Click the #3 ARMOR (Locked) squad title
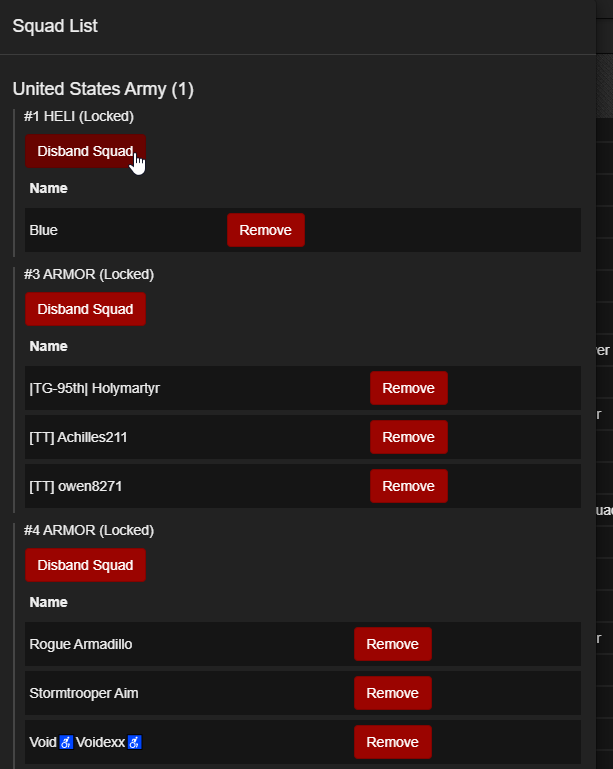Viewport: 613px width, 769px height. click(x=89, y=274)
